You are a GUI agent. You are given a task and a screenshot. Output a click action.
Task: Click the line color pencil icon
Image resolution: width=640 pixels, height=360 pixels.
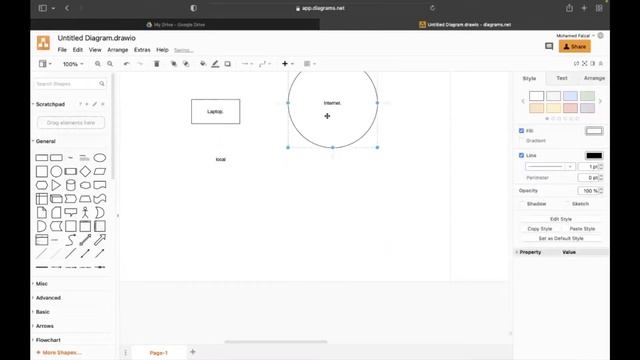[x=215, y=64]
